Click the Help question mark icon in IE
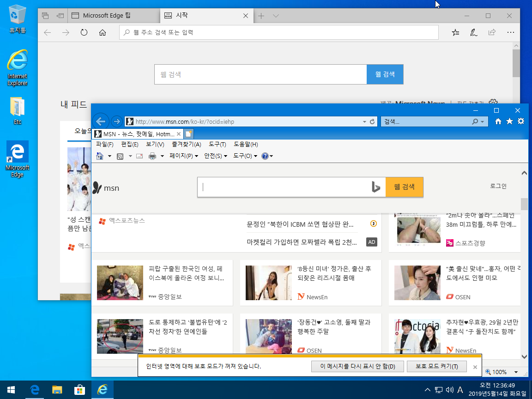Viewport: 532px width, 399px height. [x=265, y=156]
